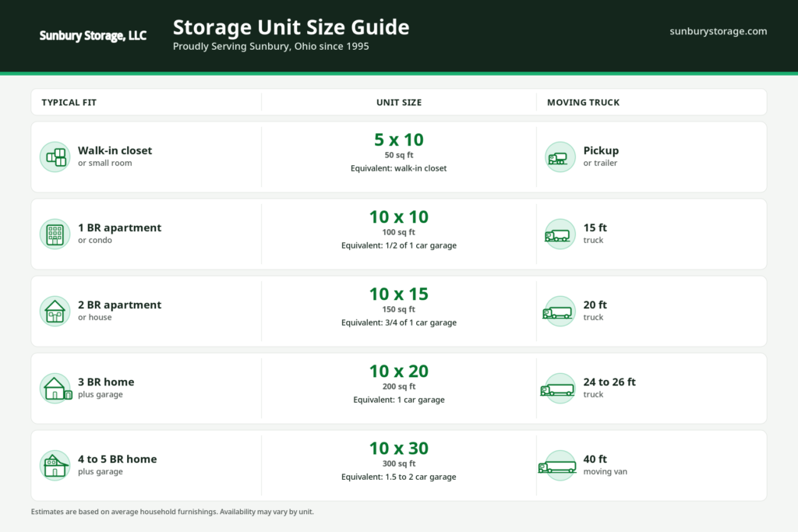Open the sunburystorage.com link
The width and height of the screenshot is (798, 532).
pos(718,31)
